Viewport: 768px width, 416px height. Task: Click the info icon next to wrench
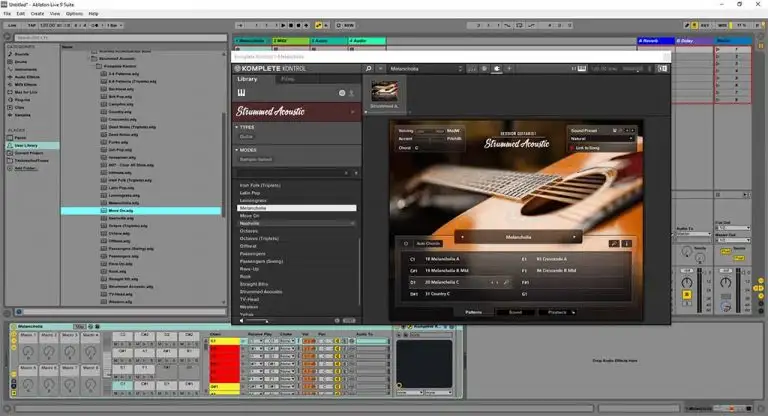click(626, 244)
